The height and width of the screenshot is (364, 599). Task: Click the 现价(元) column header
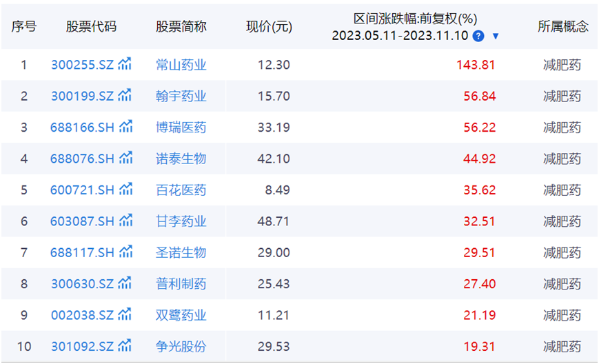click(270, 27)
